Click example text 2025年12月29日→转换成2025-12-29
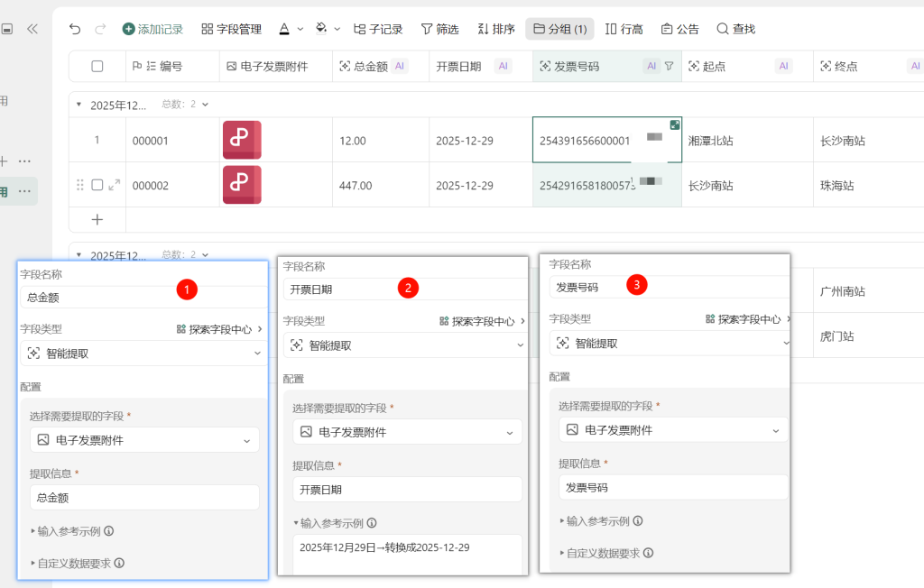The width and height of the screenshot is (924, 588). point(384,547)
